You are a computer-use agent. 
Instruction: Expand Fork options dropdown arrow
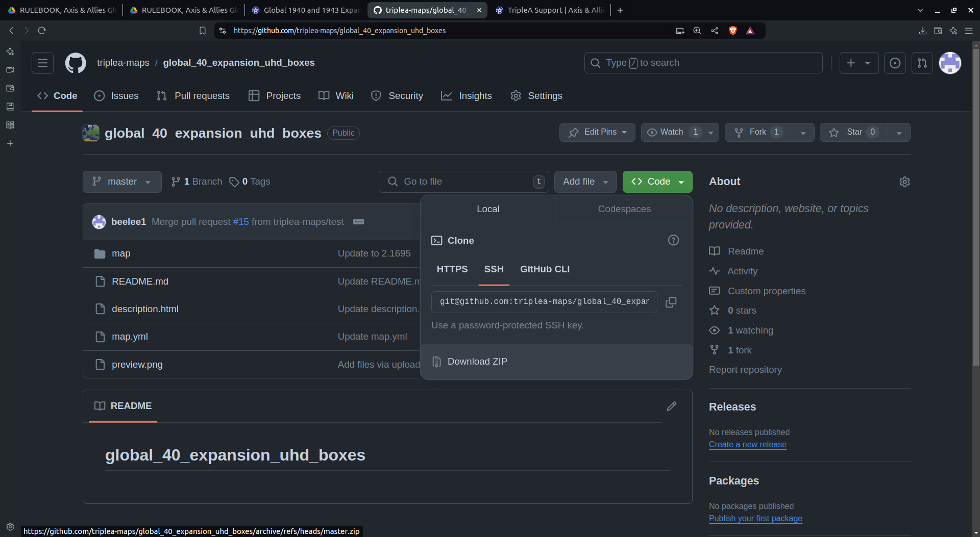[803, 133]
